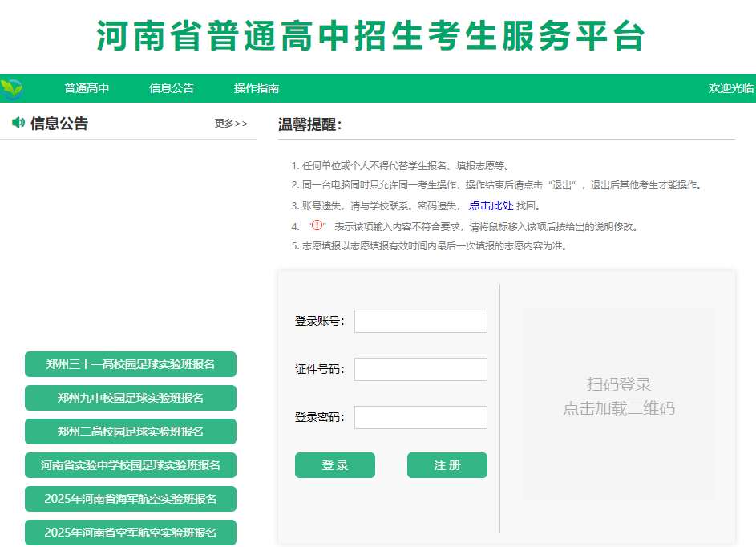Click the red exclamation warning icon
This screenshot has height=547, width=756.
pyautogui.click(x=317, y=225)
